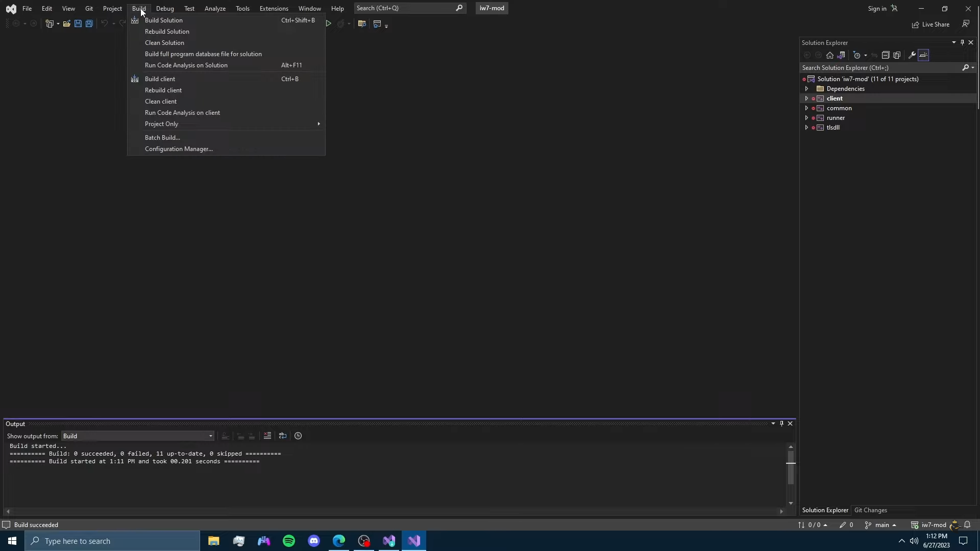The width and height of the screenshot is (980, 551).
Task: Toggle auto-hide pin on Output panel
Action: 781,424
